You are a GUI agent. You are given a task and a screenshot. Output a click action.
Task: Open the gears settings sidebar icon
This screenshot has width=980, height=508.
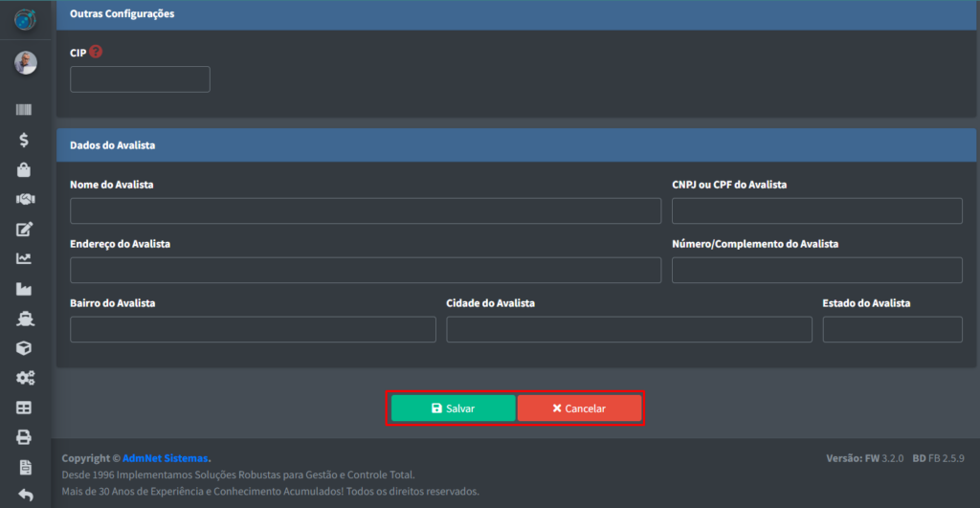coord(25,378)
